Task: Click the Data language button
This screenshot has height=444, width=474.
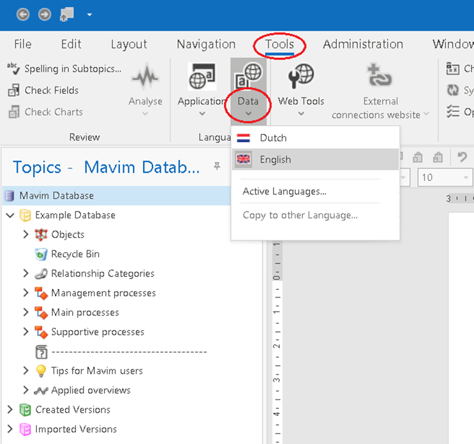Action: point(248,90)
